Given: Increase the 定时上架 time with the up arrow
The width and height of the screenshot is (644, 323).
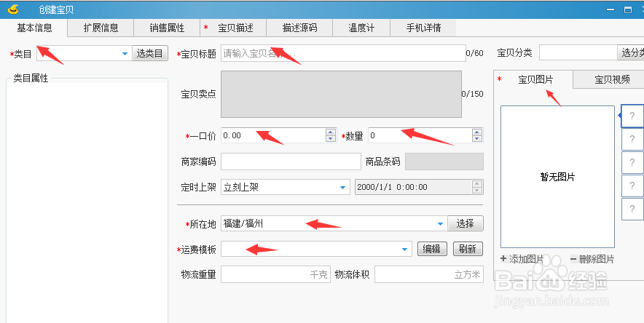Looking at the screenshot, I should pyautogui.click(x=477, y=183).
